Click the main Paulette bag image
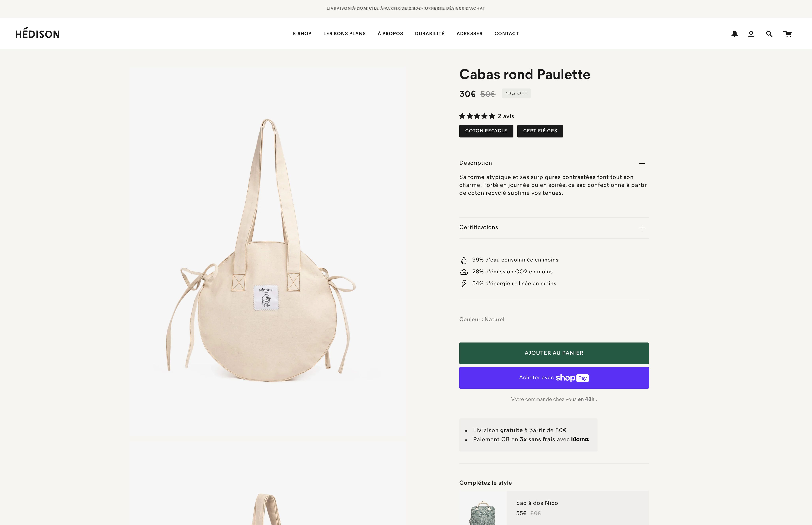 pos(267,252)
